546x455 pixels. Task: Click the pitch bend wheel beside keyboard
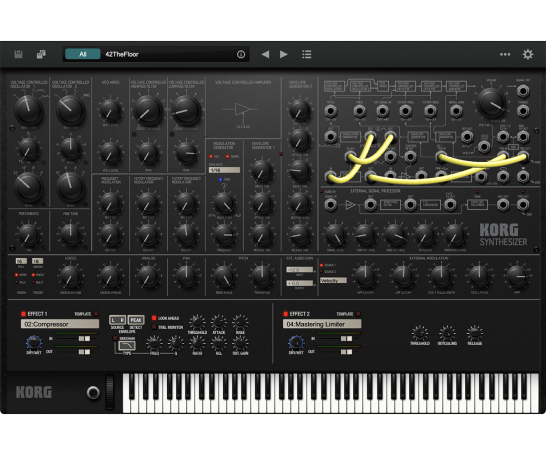coord(110,392)
